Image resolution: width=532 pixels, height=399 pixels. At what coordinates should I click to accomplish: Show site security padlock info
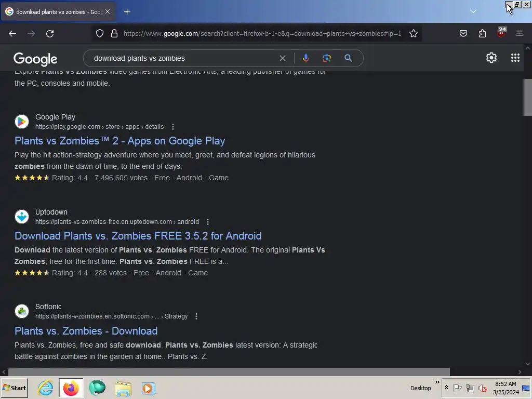[114, 33]
